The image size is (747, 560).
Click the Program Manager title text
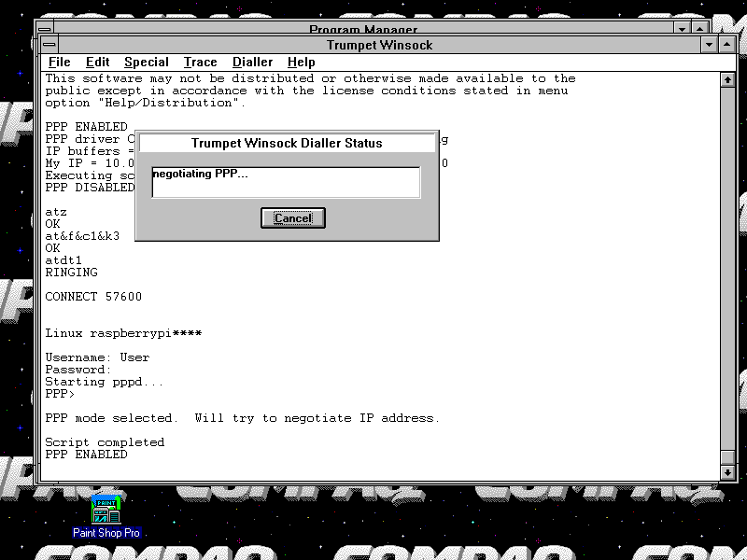363,30
